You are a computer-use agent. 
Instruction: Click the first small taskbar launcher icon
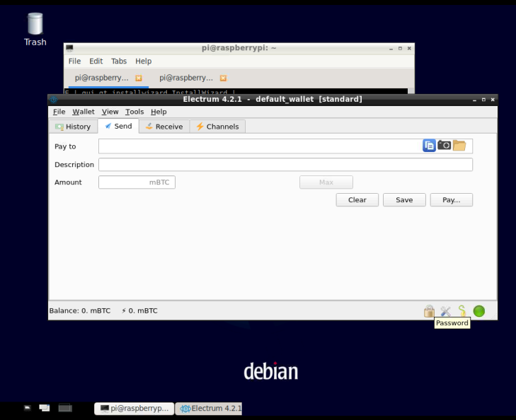tap(28, 408)
